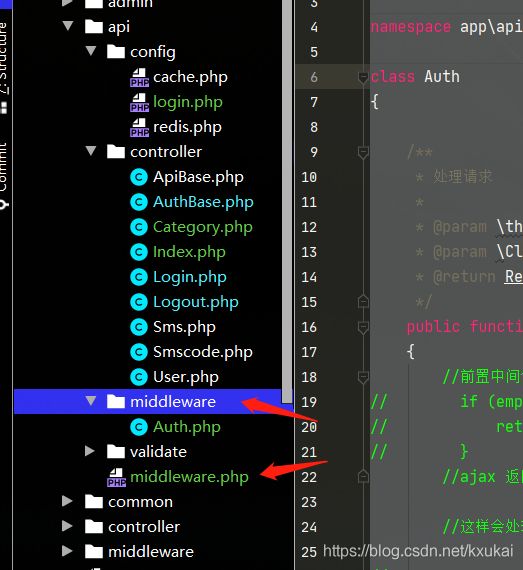This screenshot has width=523, height=570.
Task: Click the AuthBase.php class icon
Action: [139, 202]
